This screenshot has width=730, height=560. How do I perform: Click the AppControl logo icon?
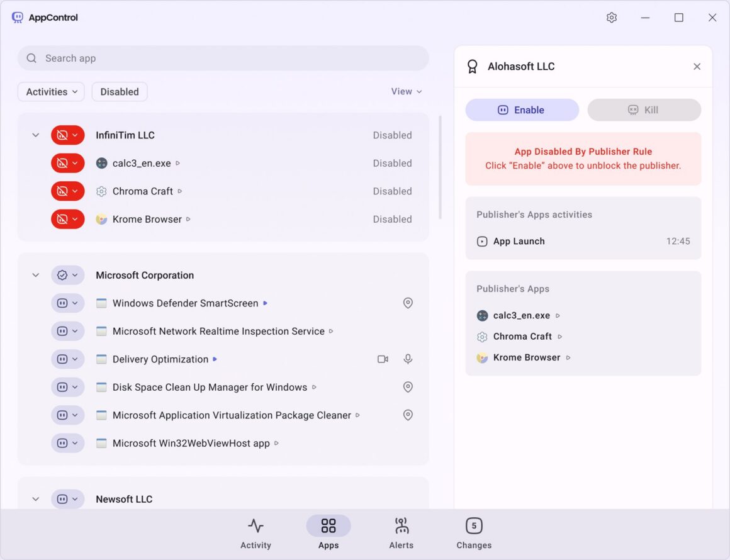17,18
